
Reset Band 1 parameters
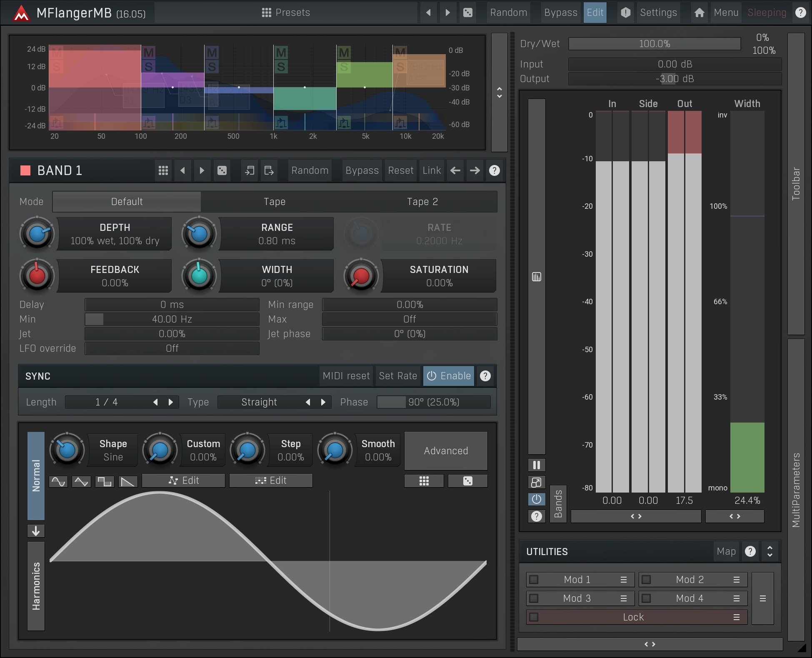401,170
